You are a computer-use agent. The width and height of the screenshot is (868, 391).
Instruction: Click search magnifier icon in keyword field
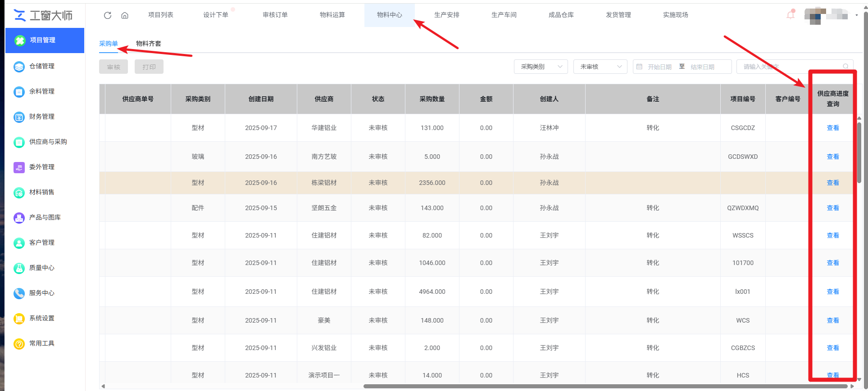(845, 67)
